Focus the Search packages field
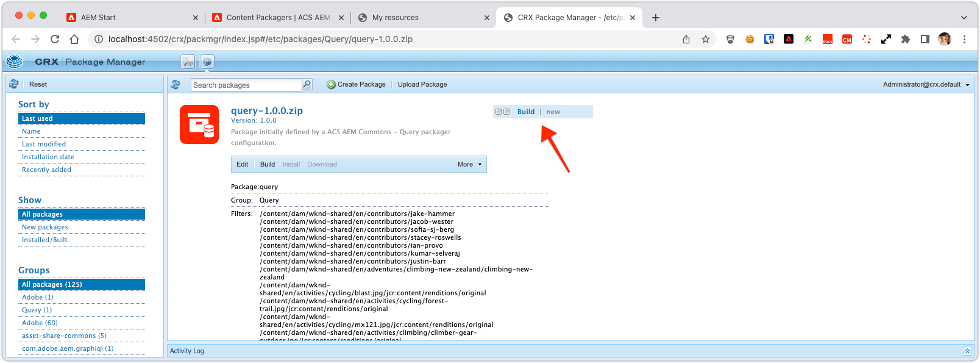This screenshot has height=363, width=980. point(247,85)
